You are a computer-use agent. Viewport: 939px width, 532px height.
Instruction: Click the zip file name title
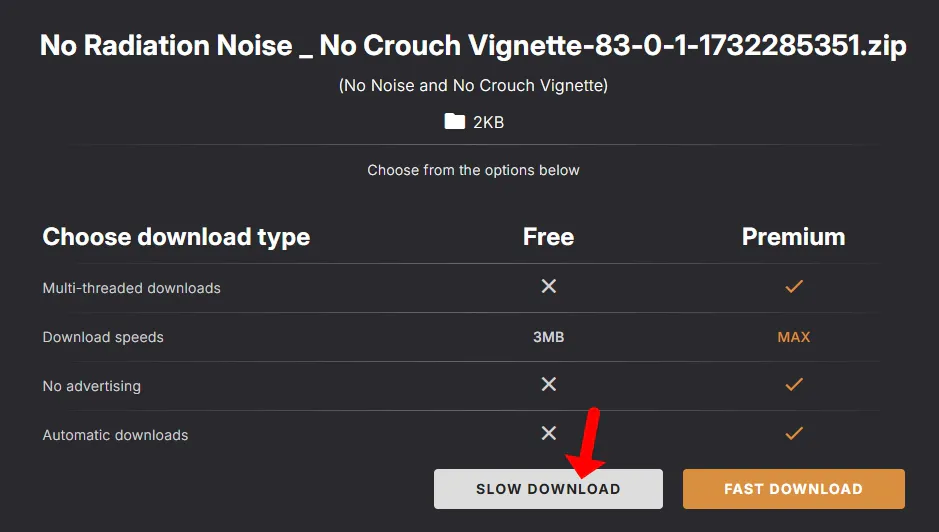473,46
